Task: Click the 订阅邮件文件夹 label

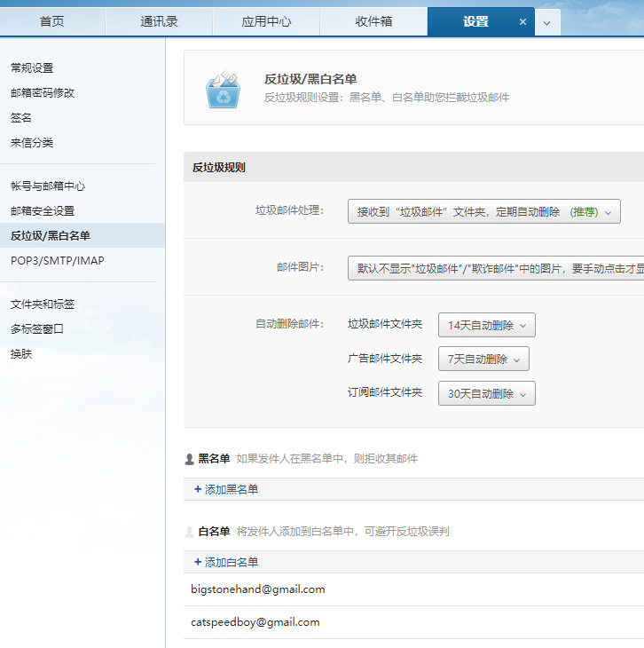Action: pyautogui.click(x=385, y=392)
